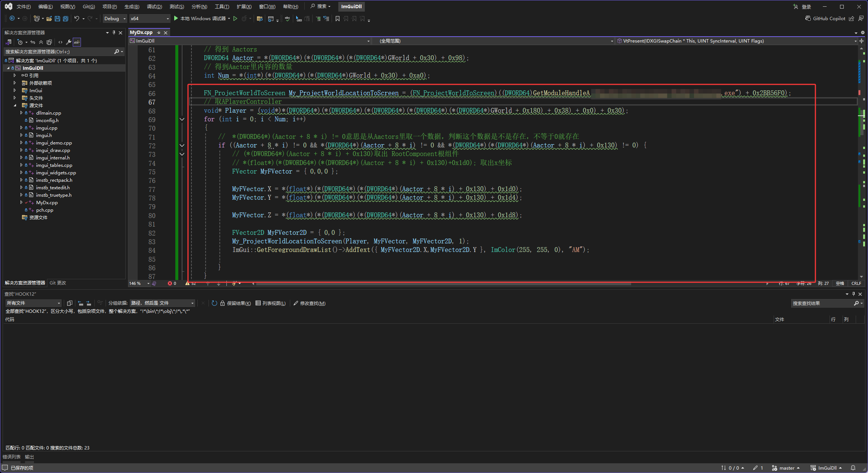Toggle List View in find results
This screenshot has width=868, height=473.
[x=270, y=303]
